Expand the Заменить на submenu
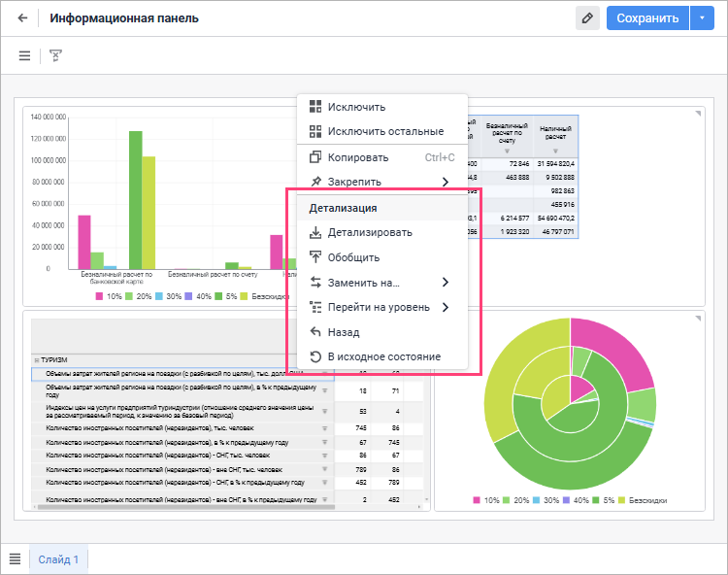This screenshot has height=575, width=728. pyautogui.click(x=445, y=283)
